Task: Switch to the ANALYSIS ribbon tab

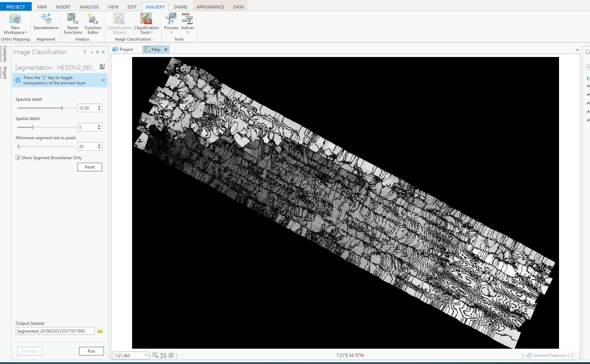Action: coord(89,7)
